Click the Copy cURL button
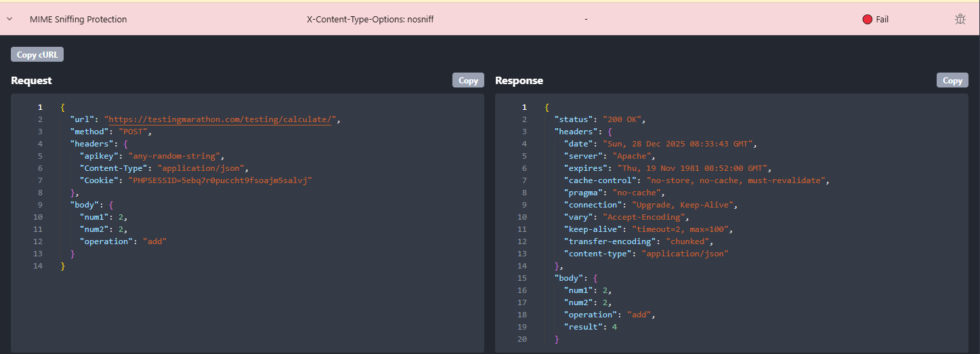980x354 pixels. tap(37, 55)
